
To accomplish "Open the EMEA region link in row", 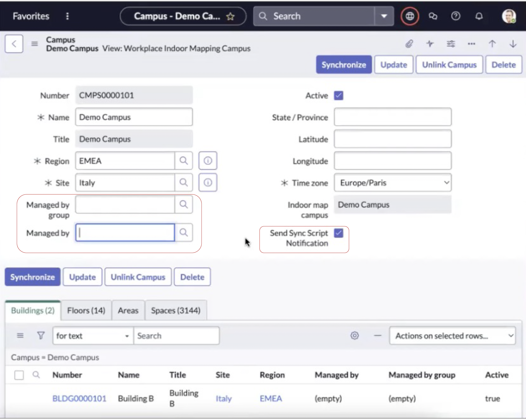I will coord(271,399).
